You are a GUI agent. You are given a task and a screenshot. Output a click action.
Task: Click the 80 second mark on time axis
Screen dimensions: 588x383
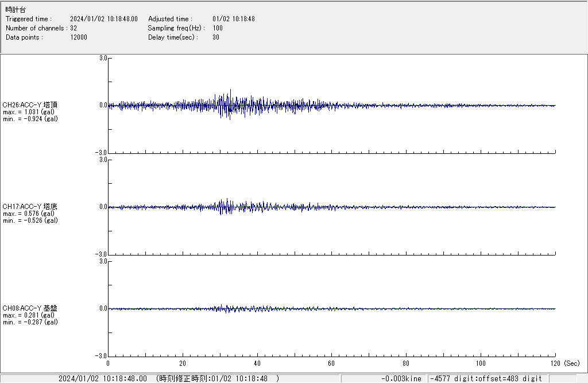coord(406,363)
